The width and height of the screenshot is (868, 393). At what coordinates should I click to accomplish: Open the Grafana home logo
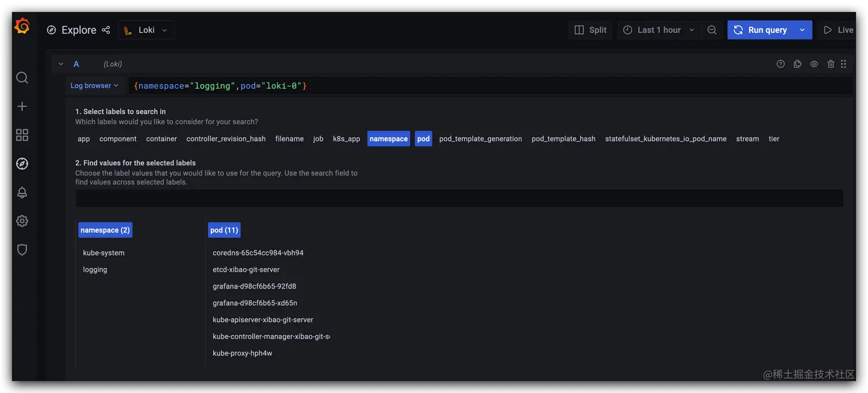tap(22, 26)
